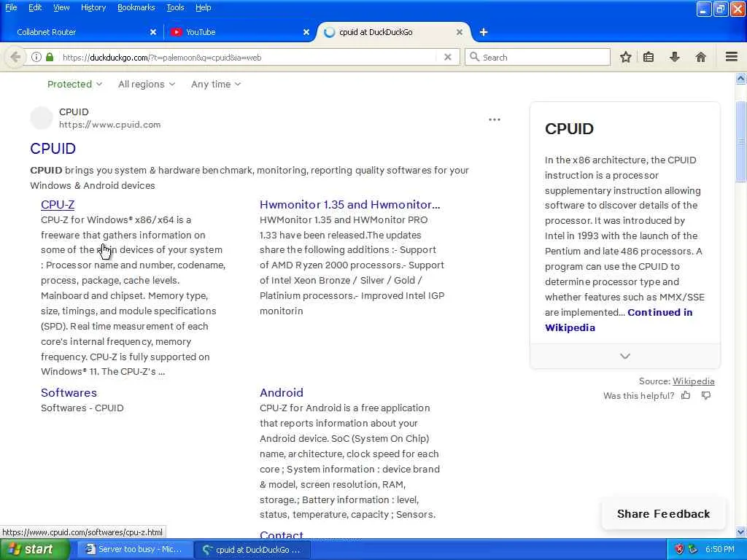The height and width of the screenshot is (560, 747).
Task: Expand the CPUID info box chevron
Action: pyautogui.click(x=625, y=356)
